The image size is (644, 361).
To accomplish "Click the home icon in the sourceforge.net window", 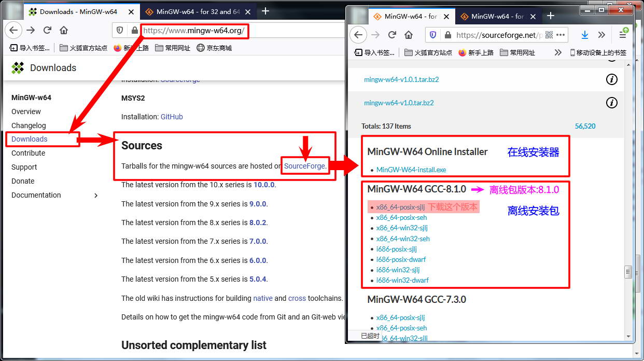I will coord(409,35).
